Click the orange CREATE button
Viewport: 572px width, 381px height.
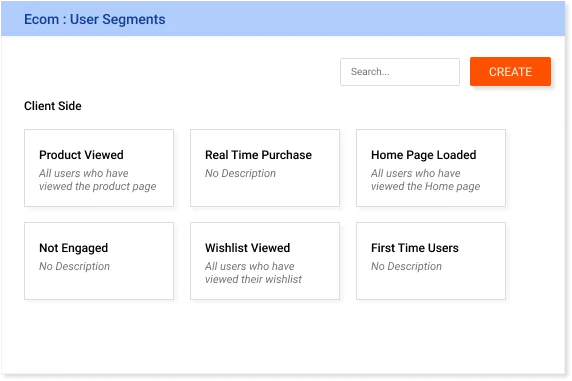[x=510, y=72]
